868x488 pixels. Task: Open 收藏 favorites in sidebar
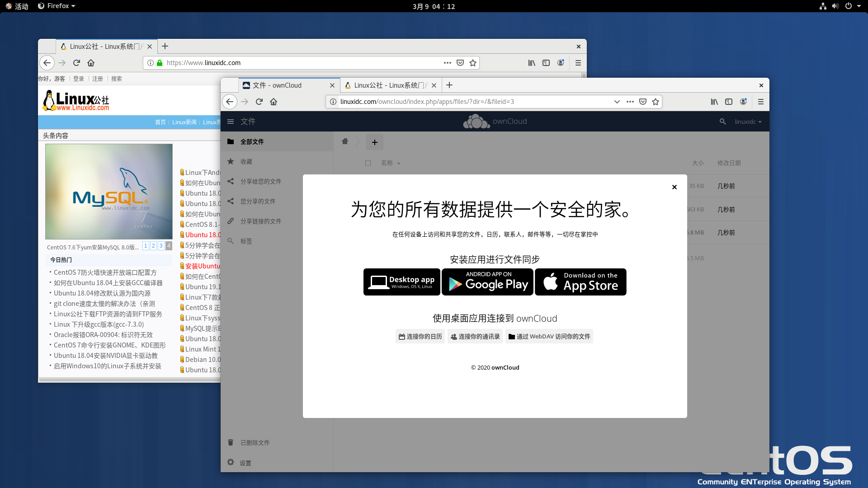277,161
